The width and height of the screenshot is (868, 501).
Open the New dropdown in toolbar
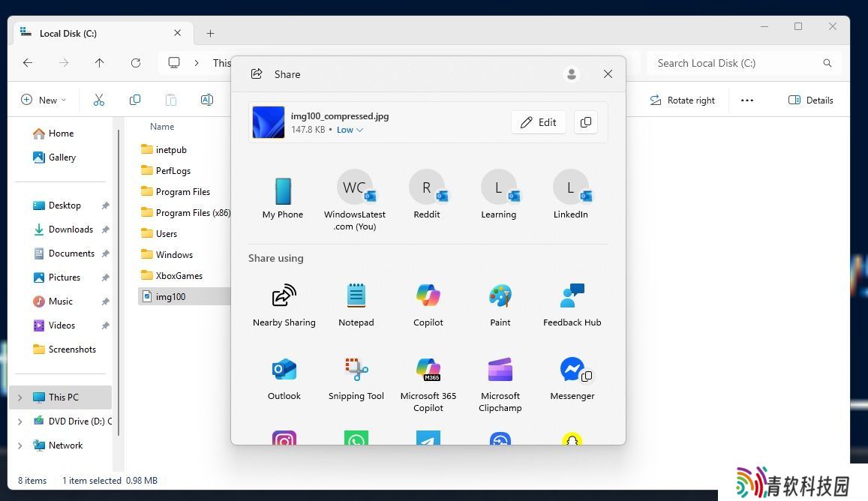[x=44, y=100]
